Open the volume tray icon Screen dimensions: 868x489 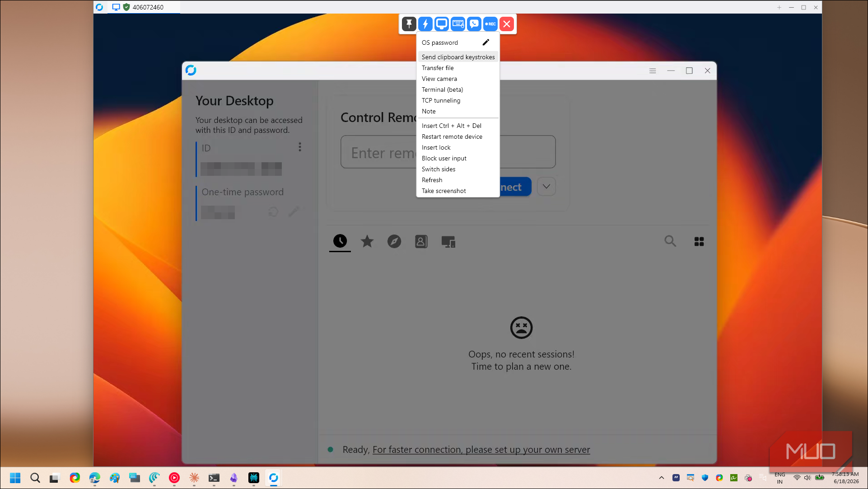(807, 478)
